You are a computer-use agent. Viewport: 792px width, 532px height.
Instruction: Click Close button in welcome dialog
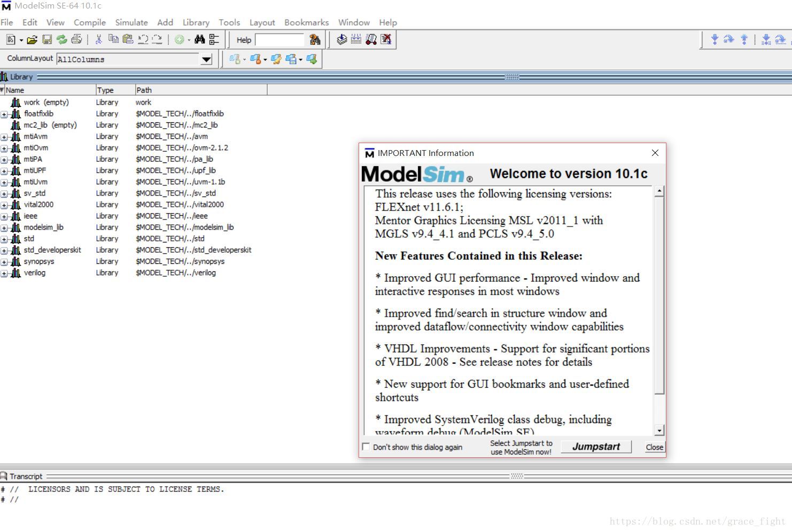pyautogui.click(x=654, y=447)
